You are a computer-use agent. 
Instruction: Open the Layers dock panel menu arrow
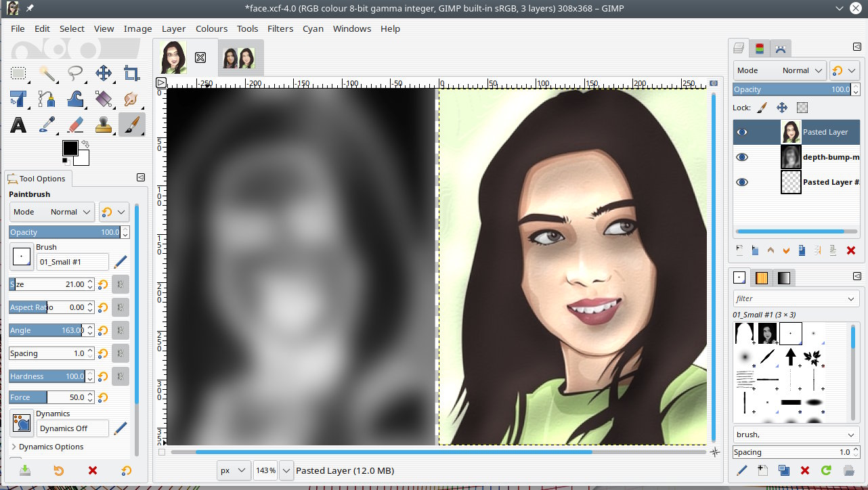[856, 47]
